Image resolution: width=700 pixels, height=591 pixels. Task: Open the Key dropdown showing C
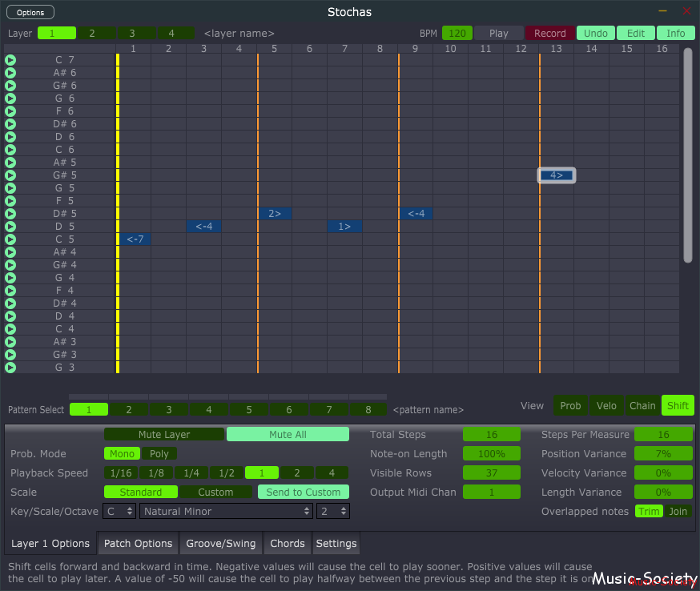click(x=119, y=512)
